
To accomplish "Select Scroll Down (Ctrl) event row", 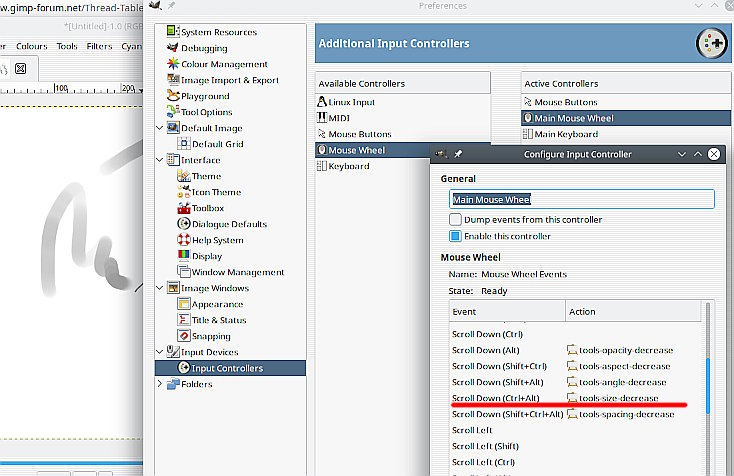I will [577, 334].
